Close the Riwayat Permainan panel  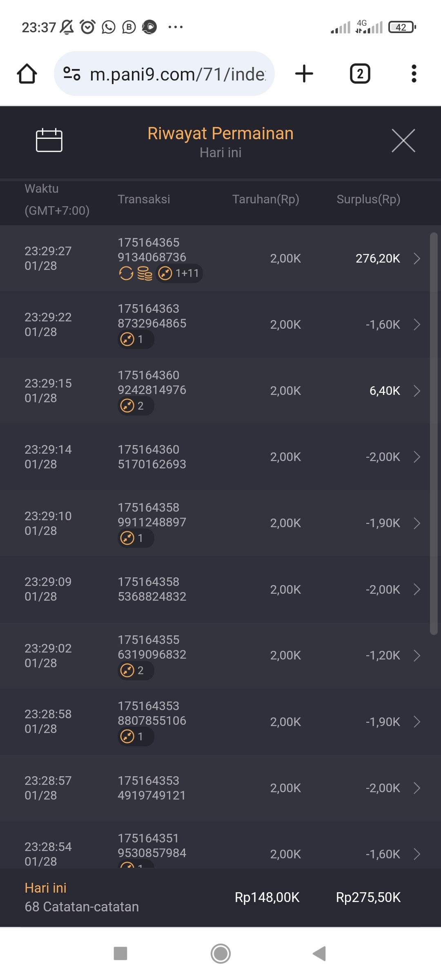pyautogui.click(x=403, y=140)
